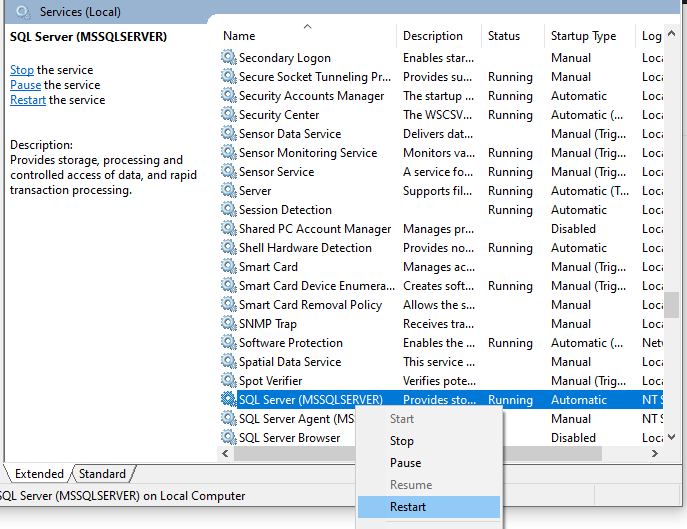
Task: Select the Spot Verifier service name
Action: click(271, 381)
